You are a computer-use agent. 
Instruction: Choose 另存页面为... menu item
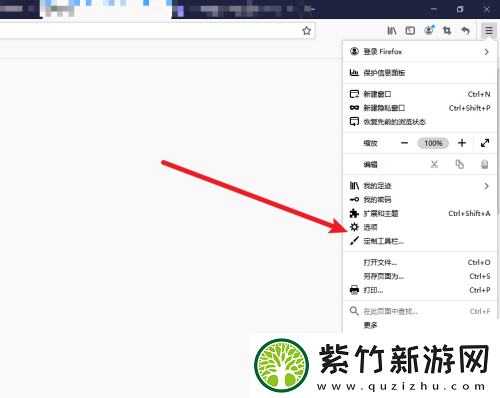tap(419, 276)
